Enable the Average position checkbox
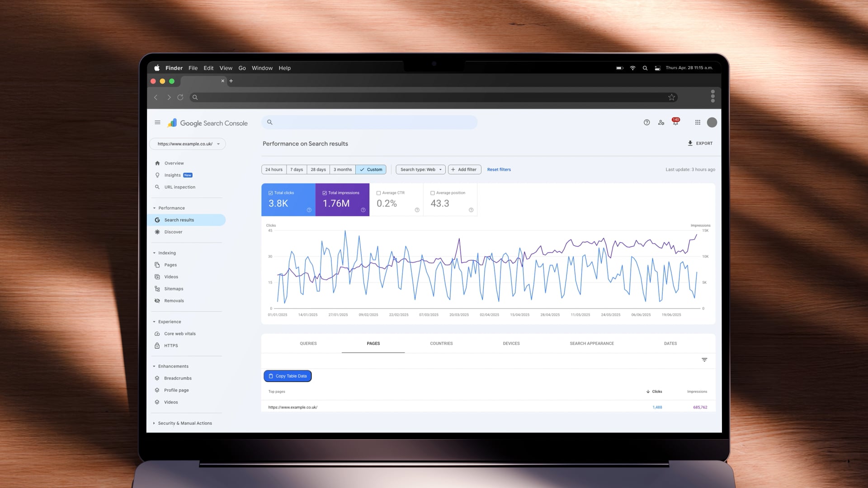 click(433, 193)
